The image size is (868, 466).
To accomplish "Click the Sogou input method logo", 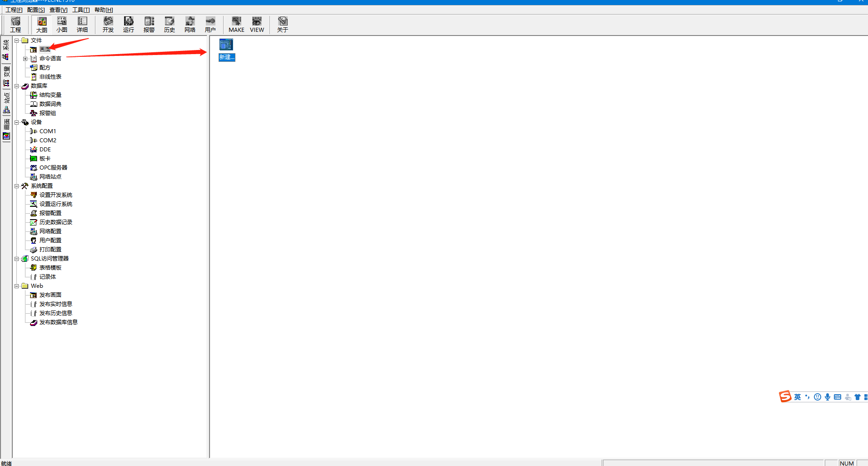I will tap(785, 396).
